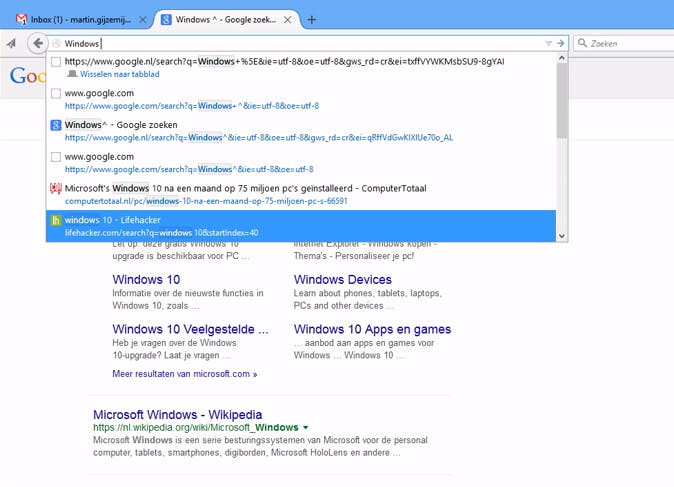The height and width of the screenshot is (487, 674).
Task: Click Meer resultaten van microsoft.com
Action: pyautogui.click(x=184, y=374)
